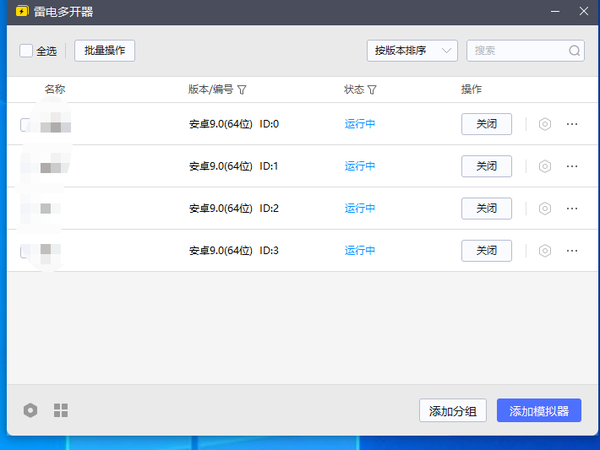Open the 版本/编号 column filter icon
600x450 pixels.
[x=242, y=90]
